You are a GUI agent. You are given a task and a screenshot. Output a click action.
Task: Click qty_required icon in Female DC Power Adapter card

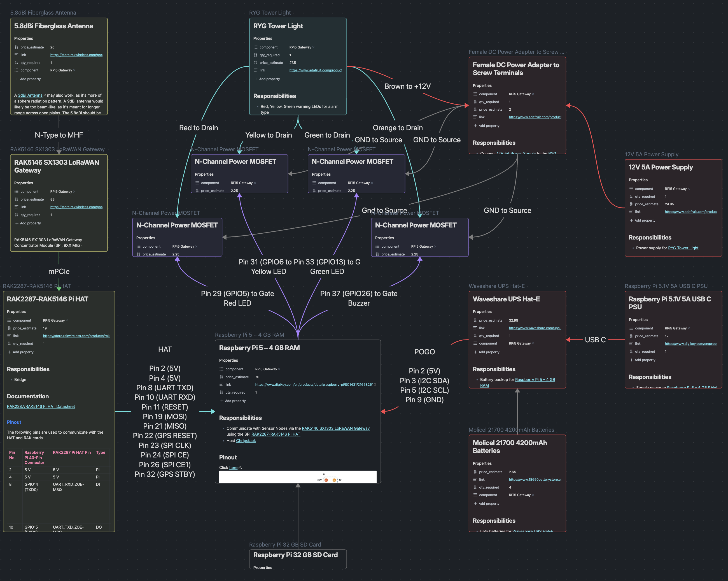pyautogui.click(x=475, y=102)
